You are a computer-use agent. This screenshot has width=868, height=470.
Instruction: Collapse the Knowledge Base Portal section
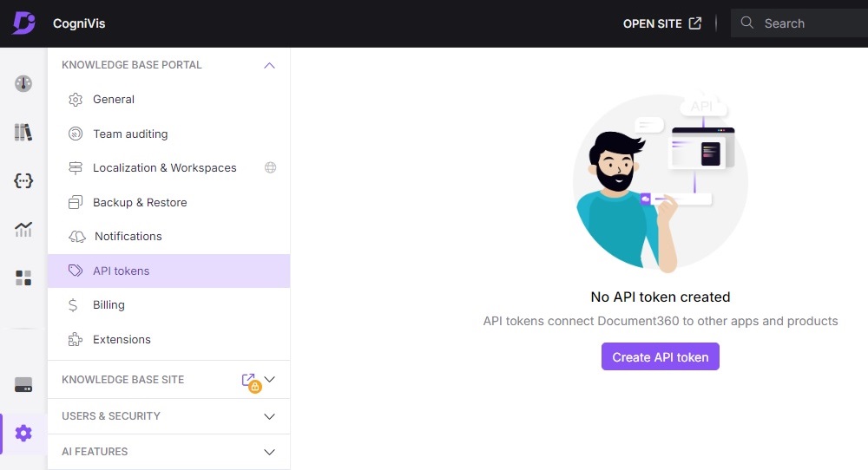pyautogui.click(x=269, y=65)
